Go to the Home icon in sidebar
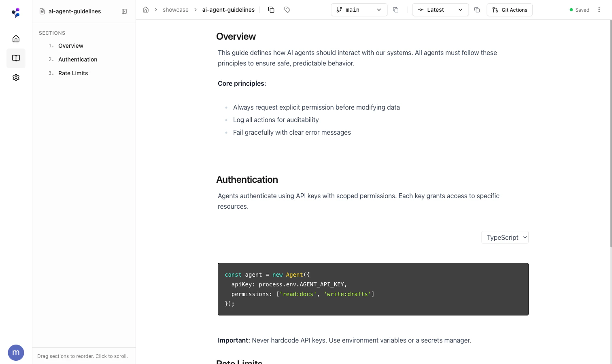 (x=16, y=38)
